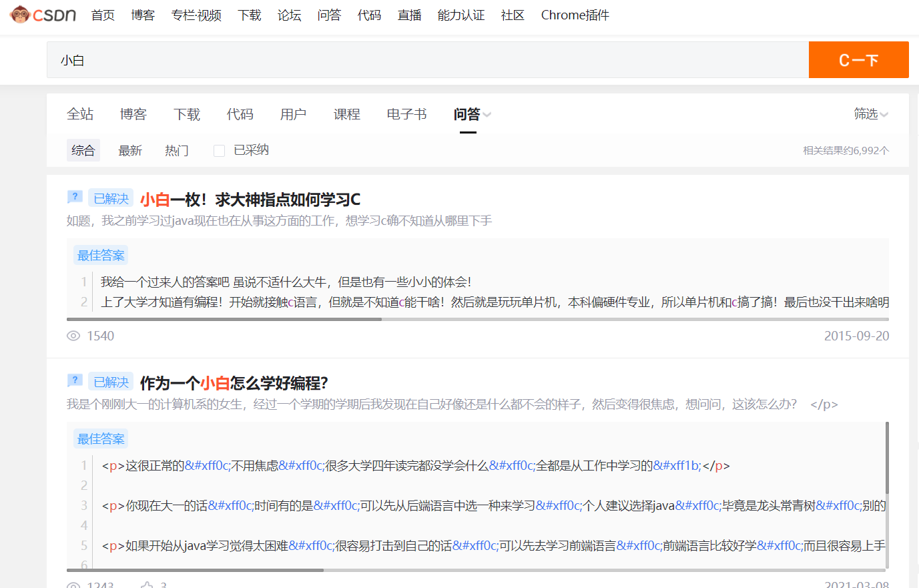This screenshot has width=919, height=588.
Task: Enable the 已采纳 checkbox
Action: click(219, 151)
